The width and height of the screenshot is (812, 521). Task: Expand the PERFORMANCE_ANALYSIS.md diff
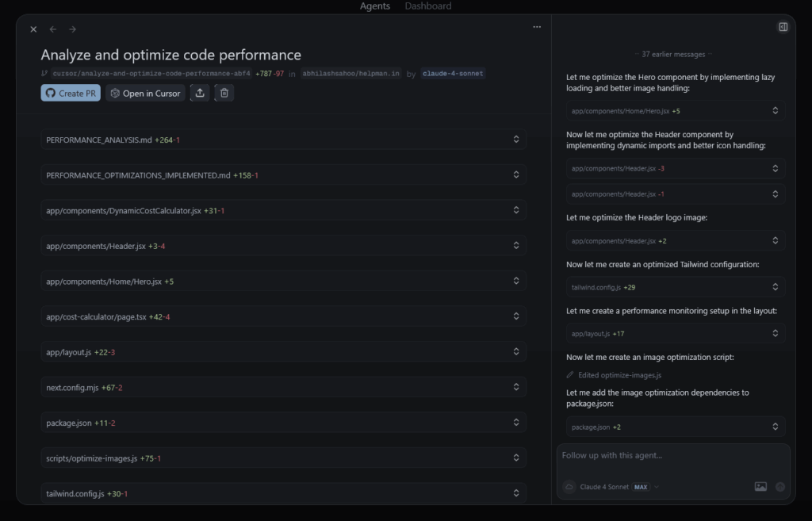(284, 140)
